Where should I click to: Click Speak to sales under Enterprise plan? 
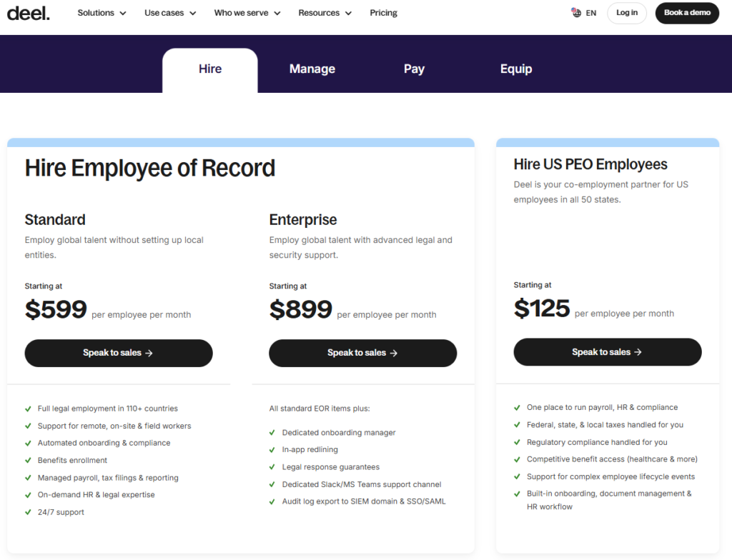362,353
